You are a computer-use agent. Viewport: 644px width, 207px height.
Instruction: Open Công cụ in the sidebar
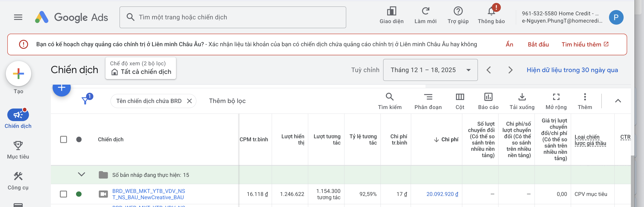(18, 181)
